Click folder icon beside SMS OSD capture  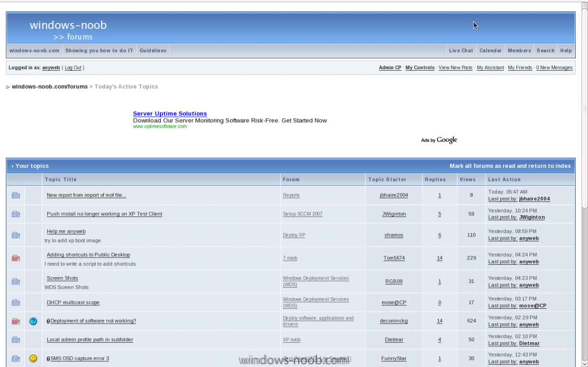coord(16,358)
